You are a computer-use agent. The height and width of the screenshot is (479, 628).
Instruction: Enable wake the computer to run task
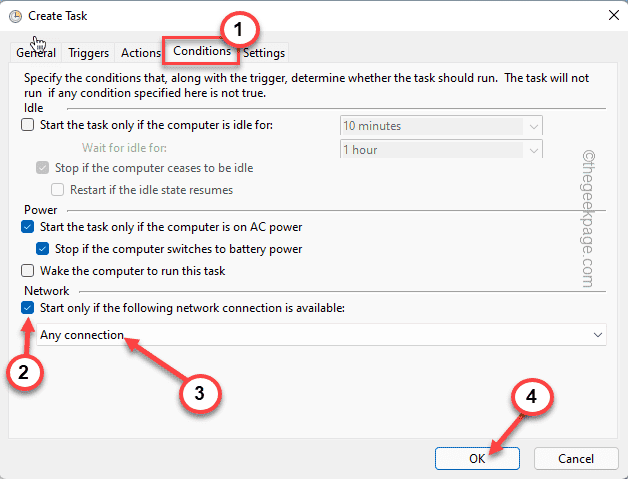(x=27, y=271)
